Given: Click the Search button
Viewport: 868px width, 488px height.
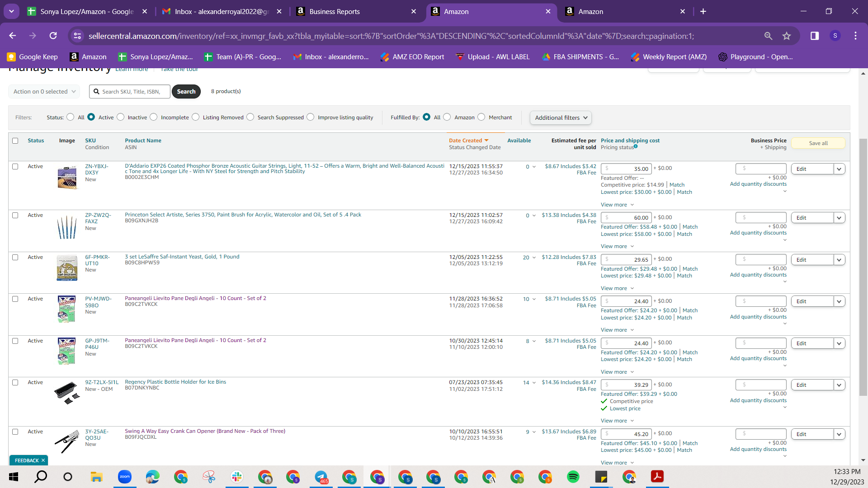Looking at the screenshot, I should pyautogui.click(x=186, y=91).
